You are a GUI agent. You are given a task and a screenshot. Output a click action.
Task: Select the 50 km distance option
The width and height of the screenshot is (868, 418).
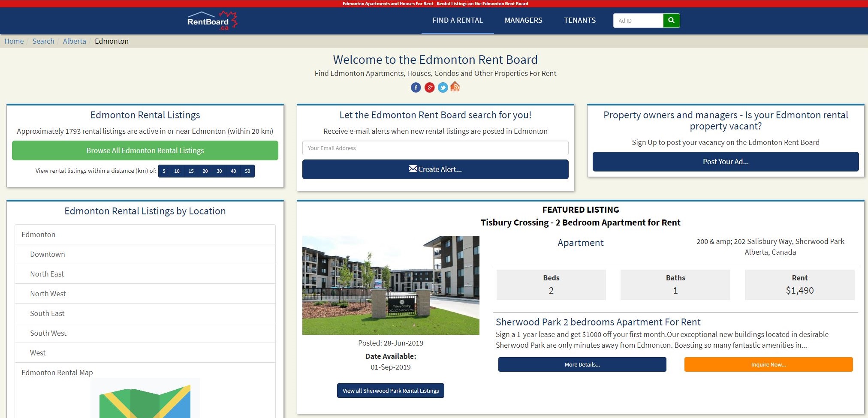[247, 171]
